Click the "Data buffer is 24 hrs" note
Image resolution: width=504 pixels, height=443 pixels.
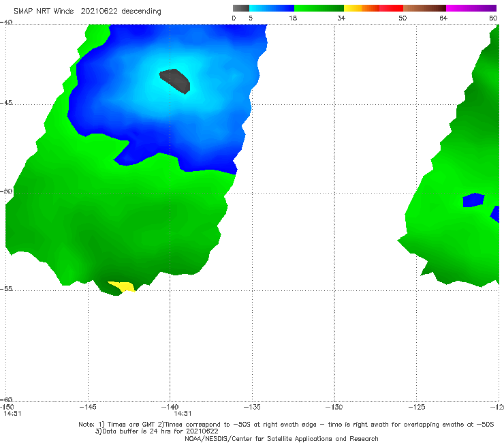[157, 431]
